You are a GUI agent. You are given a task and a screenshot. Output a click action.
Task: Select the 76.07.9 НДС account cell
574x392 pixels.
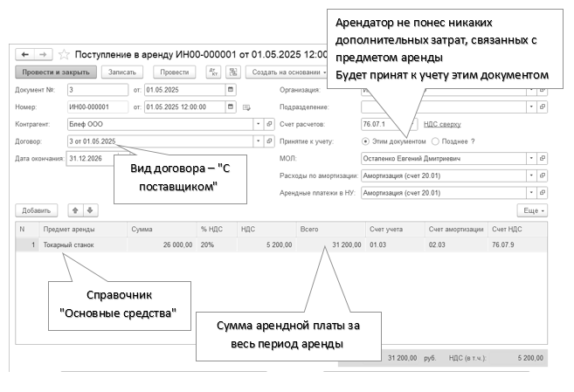pos(517,244)
